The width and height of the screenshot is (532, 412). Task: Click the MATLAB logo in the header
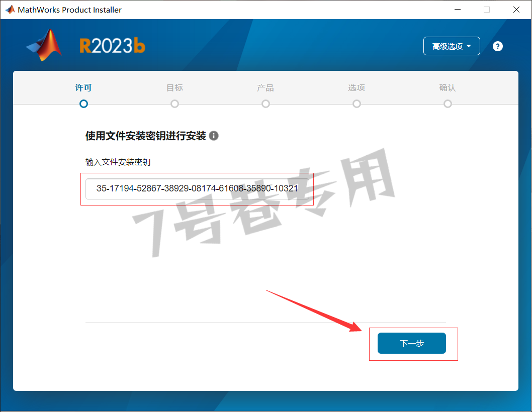pos(44,45)
